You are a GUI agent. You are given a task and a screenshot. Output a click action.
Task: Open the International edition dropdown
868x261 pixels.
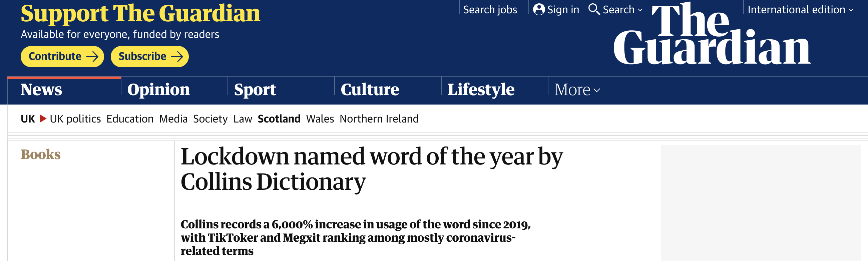[x=800, y=9]
